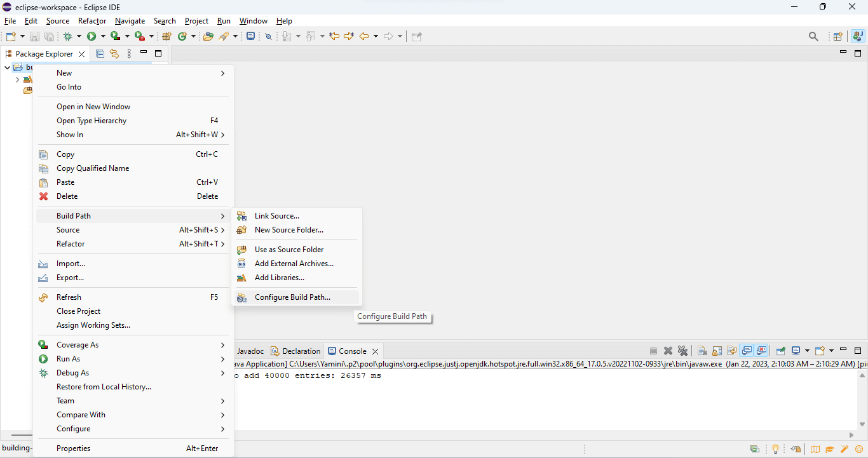This screenshot has height=458, width=868.
Task: Click Pin Console icon
Action: click(x=781, y=351)
